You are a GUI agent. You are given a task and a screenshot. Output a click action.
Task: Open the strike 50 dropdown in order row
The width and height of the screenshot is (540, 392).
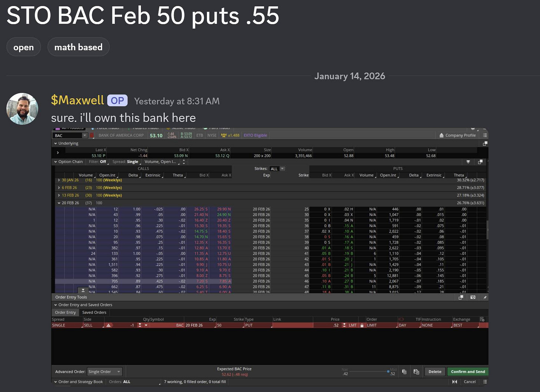tap(230, 325)
